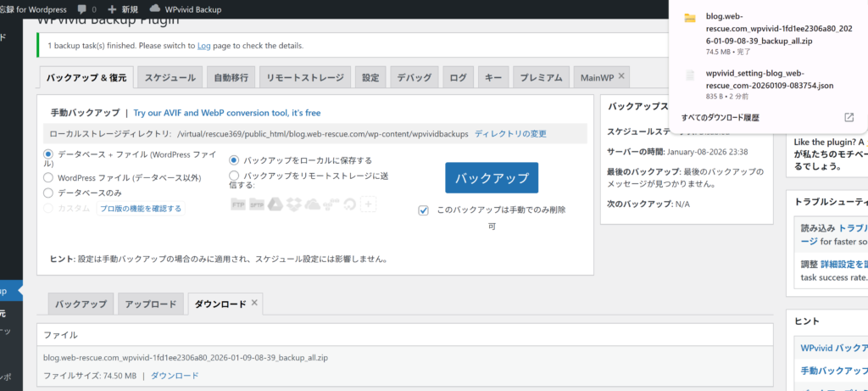Click the OneDrive cloud storage icon
Image resolution: width=868 pixels, height=391 pixels.
tap(312, 204)
